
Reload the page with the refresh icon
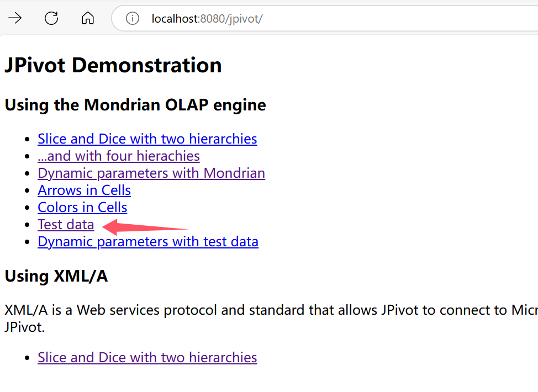pyautogui.click(x=51, y=18)
